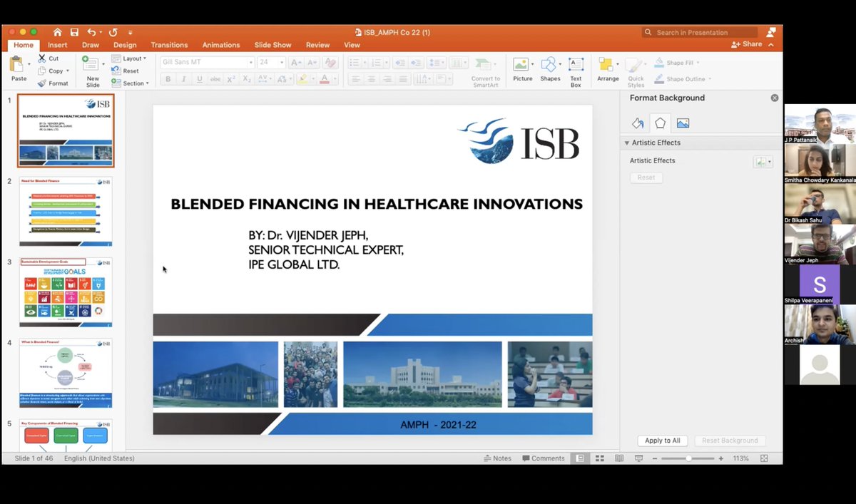Viewport: 856px width, 504px height.
Task: Click the Apply to All button
Action: coord(663,441)
